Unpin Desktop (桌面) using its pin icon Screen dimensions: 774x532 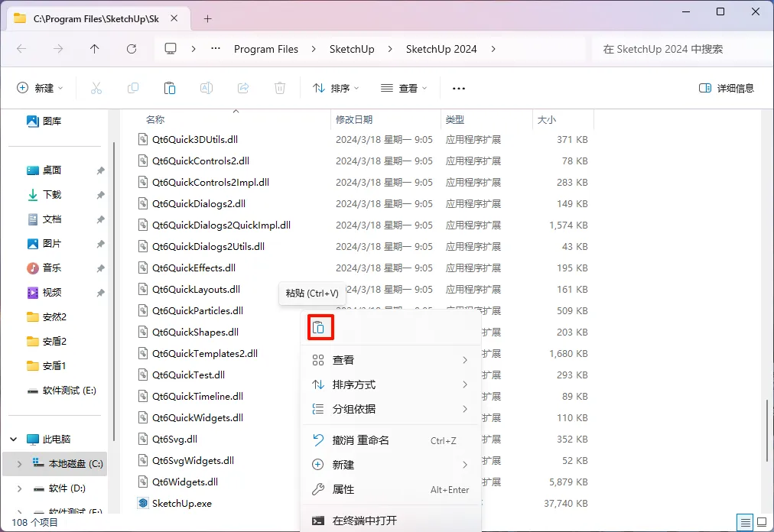pyautogui.click(x=101, y=170)
